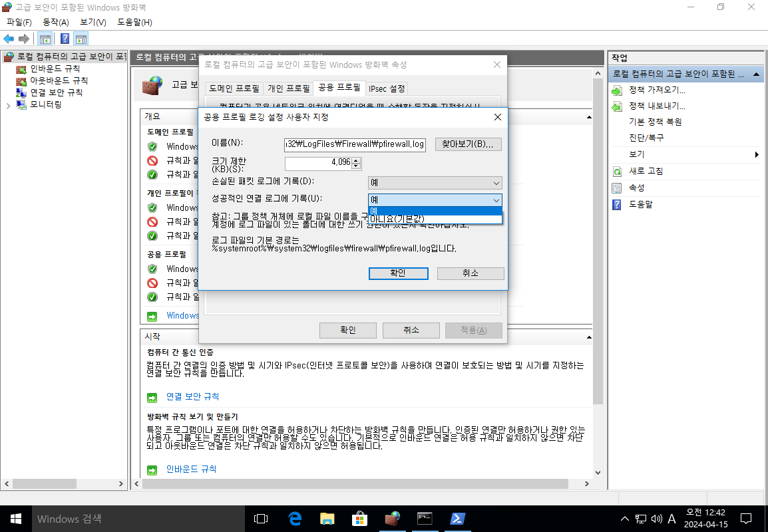Open the 연결 보안 규칙 link
The image size is (768, 532).
pos(192,396)
